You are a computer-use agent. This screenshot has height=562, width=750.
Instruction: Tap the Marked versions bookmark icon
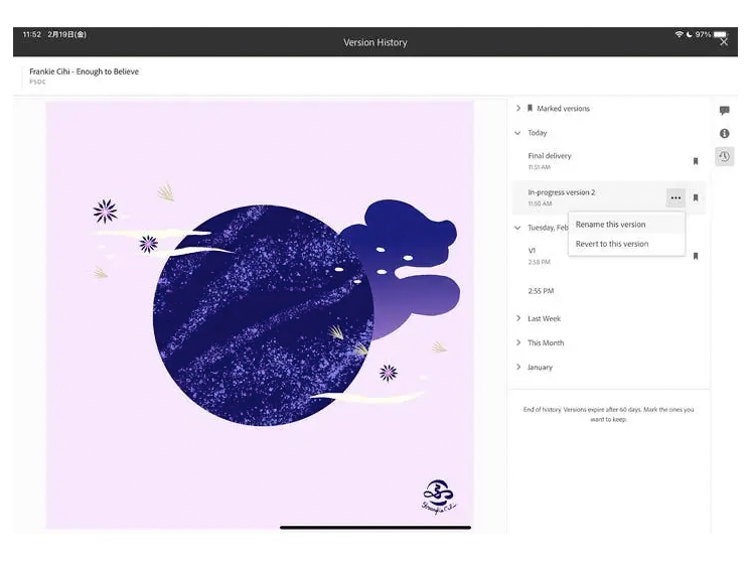[x=530, y=108]
